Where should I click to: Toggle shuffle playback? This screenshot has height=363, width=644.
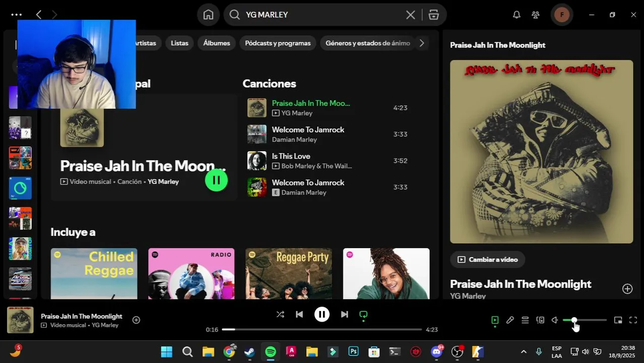point(280,315)
